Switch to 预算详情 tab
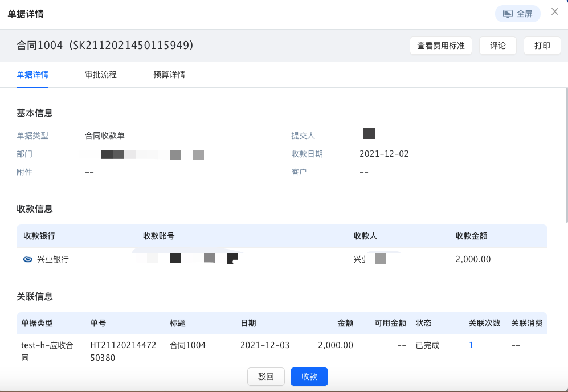The image size is (568, 392). click(169, 75)
